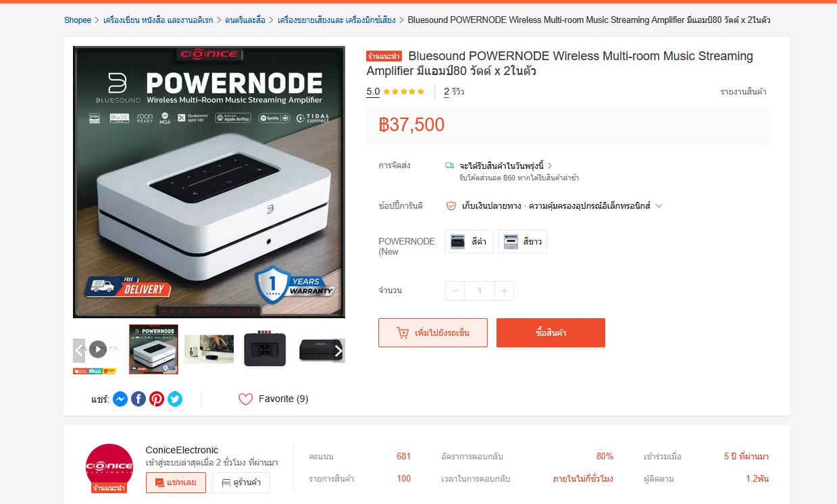Play the product video thumbnail
The width and height of the screenshot is (837, 504).
click(x=98, y=349)
